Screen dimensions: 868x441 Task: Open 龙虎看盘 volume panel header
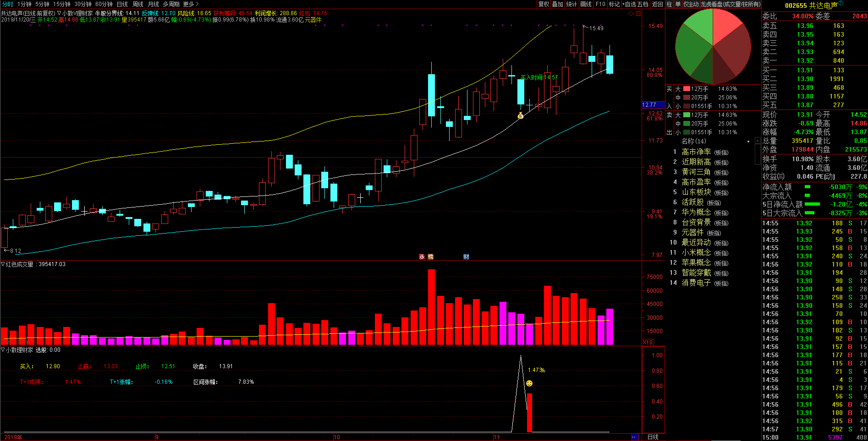click(731, 4)
